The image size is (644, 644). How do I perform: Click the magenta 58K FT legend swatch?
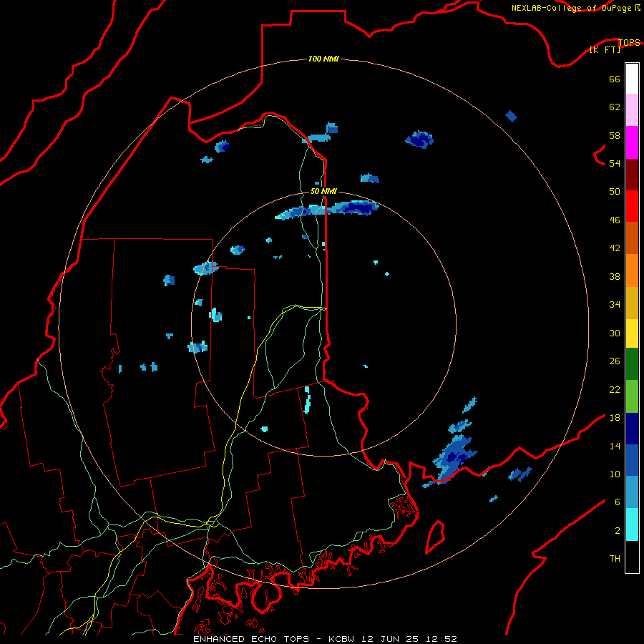632,142
